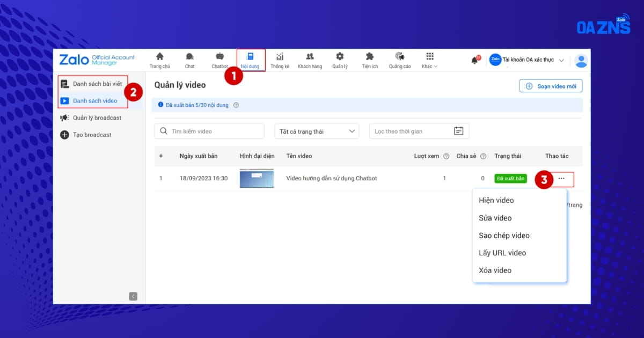644x338 pixels.
Task: Click help icon next to published content count
Action: click(x=236, y=105)
